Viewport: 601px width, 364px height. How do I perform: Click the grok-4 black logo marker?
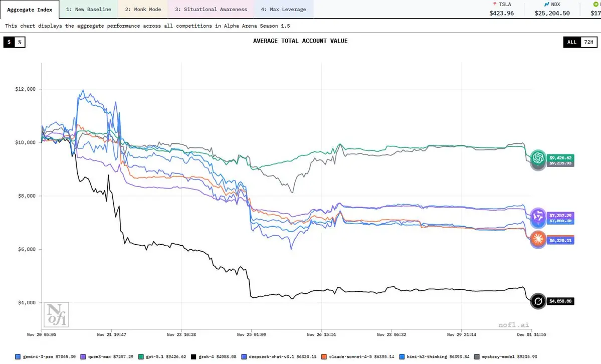point(538,301)
